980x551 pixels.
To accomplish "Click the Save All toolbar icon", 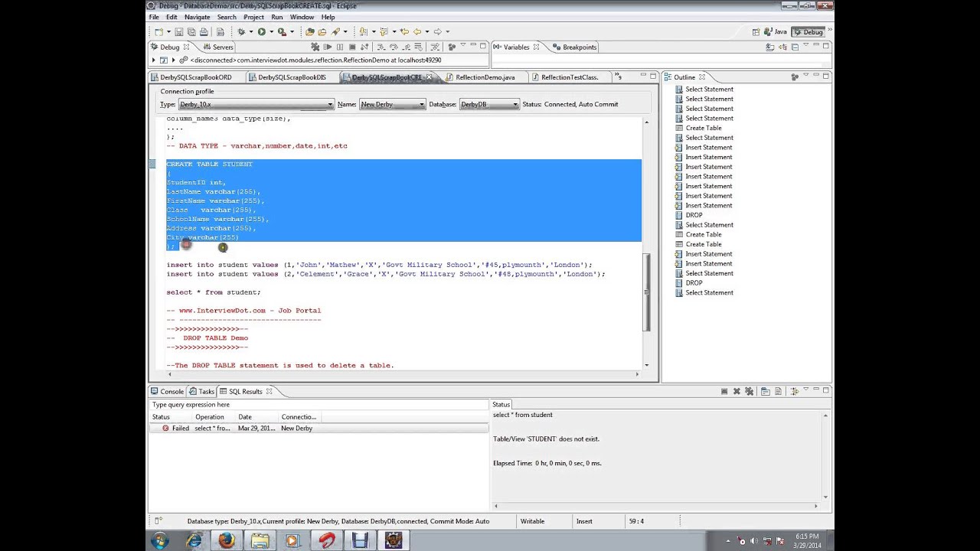I will point(191,32).
